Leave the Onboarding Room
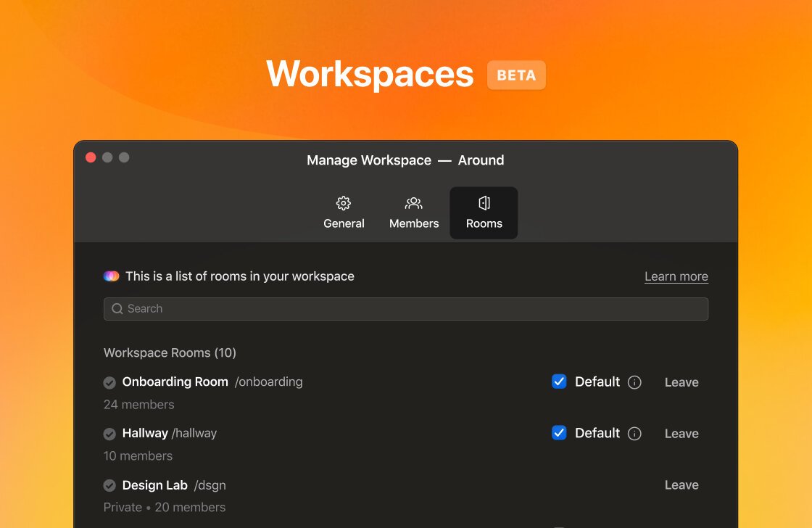 (681, 382)
